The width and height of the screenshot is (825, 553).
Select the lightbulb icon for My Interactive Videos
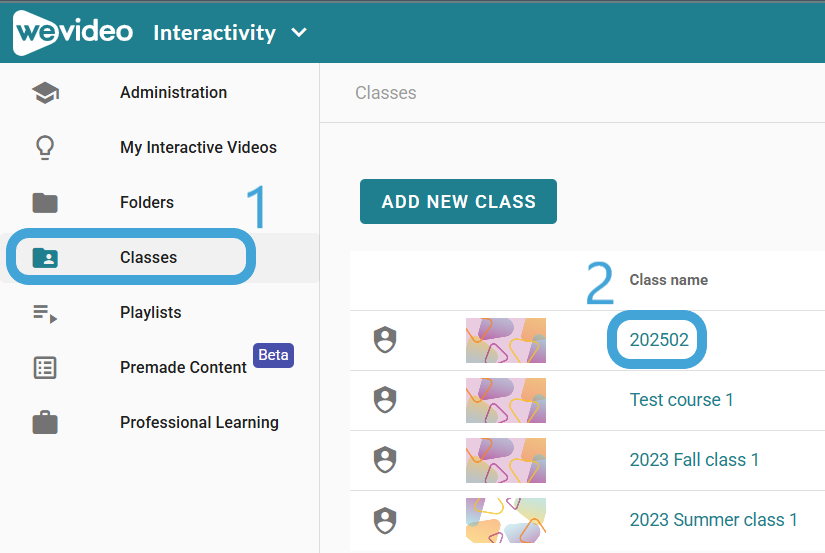(45, 147)
